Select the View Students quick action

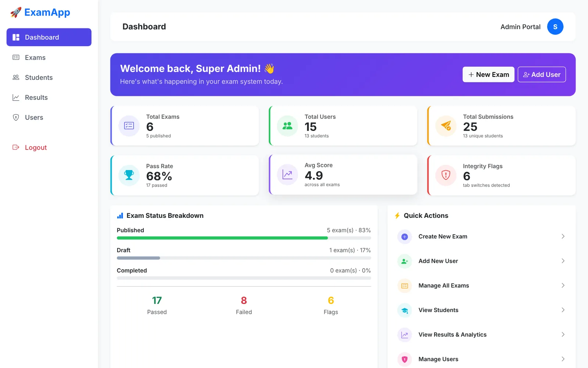[481, 310]
